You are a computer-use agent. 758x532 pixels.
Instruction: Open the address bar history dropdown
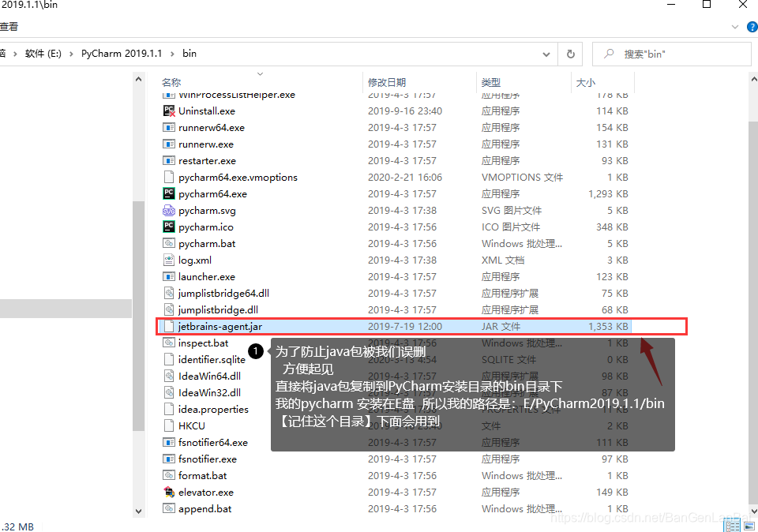[546, 54]
